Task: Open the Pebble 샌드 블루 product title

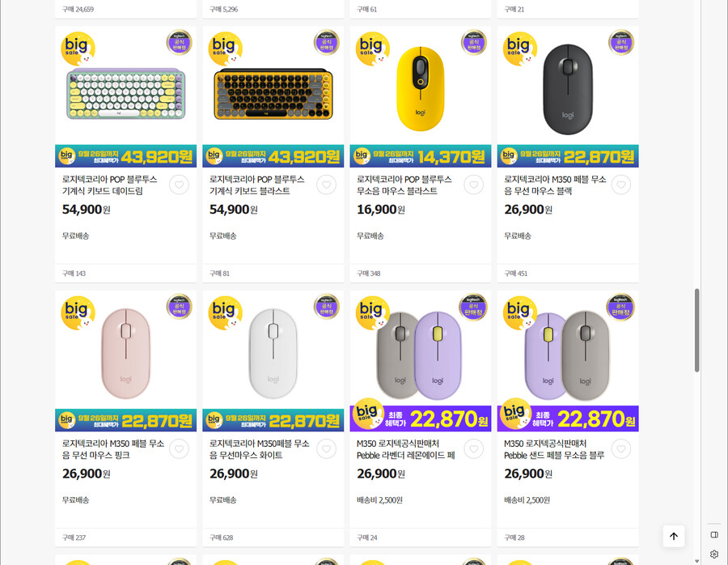Action: (554, 449)
